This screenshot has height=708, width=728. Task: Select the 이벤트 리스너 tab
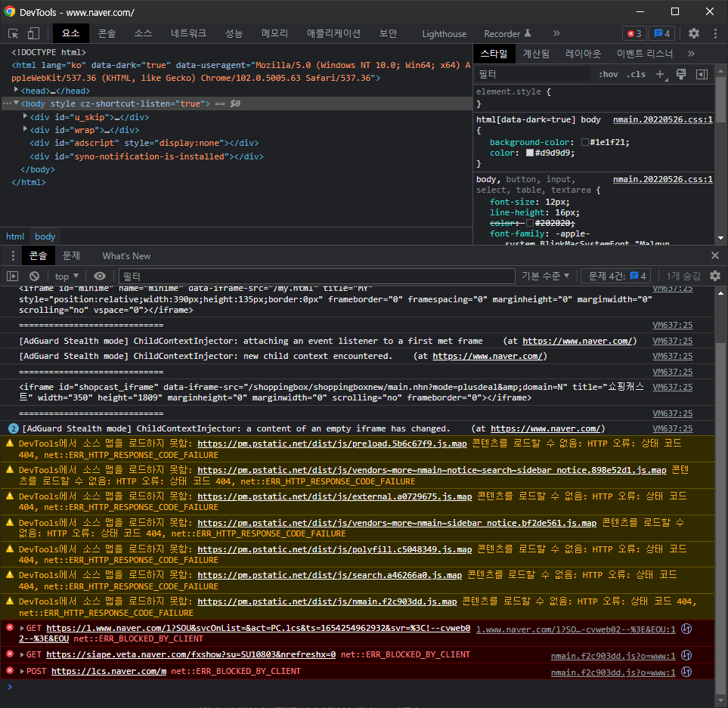(644, 54)
